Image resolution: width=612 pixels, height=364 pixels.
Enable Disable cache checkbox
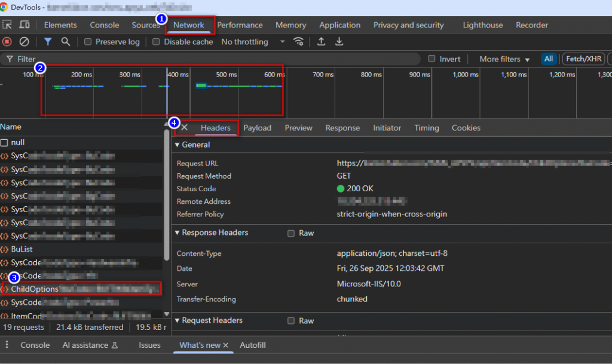[x=156, y=42]
